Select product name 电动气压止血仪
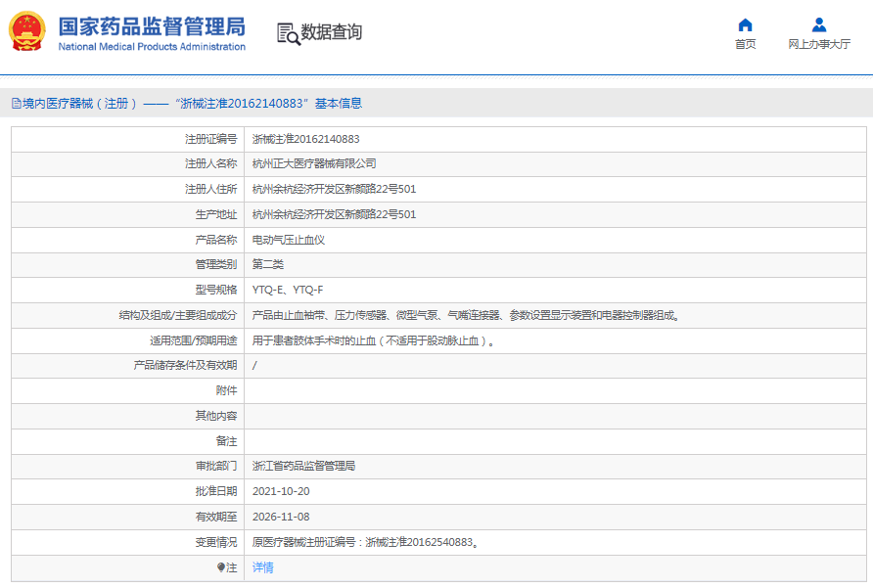 [289, 240]
